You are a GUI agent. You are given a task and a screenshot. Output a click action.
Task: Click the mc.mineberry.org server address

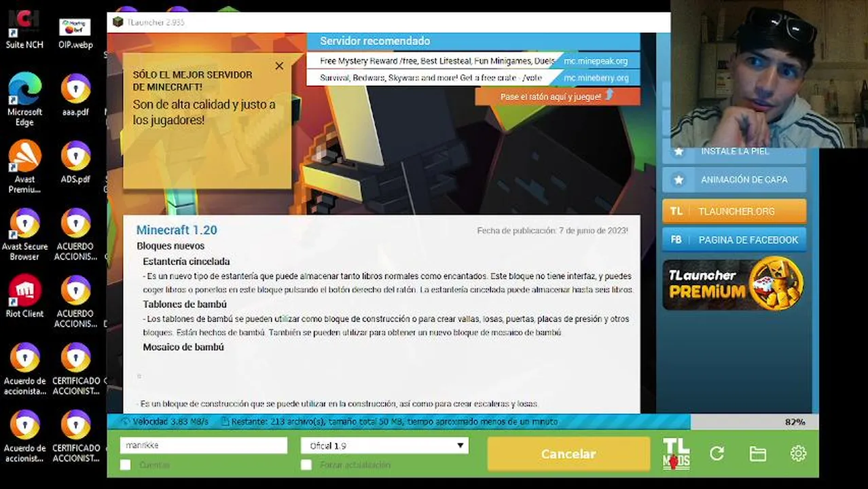[596, 78]
